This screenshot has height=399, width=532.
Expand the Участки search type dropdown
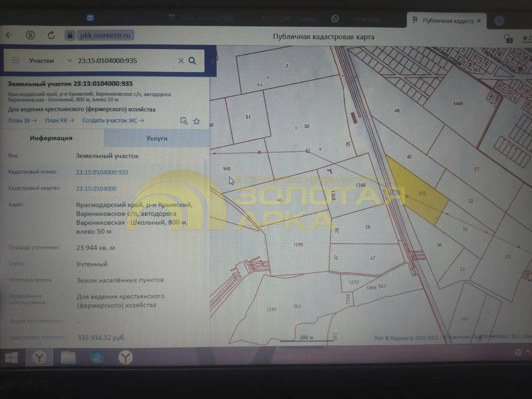(69, 61)
